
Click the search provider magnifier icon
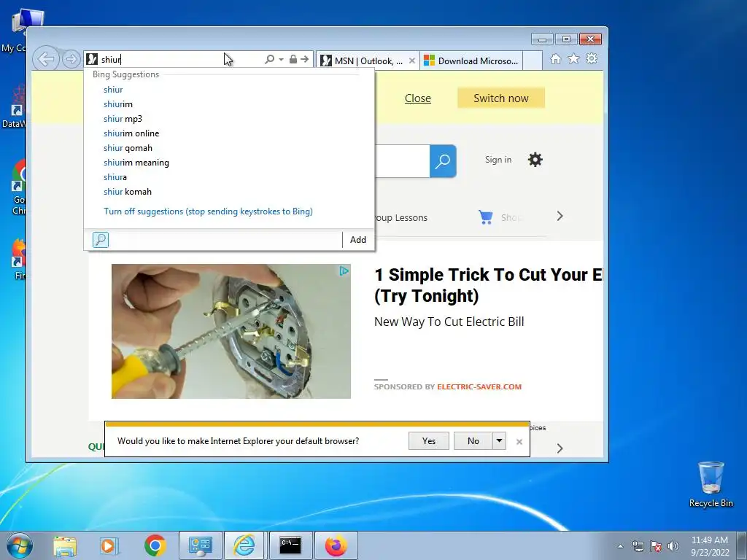point(101,239)
